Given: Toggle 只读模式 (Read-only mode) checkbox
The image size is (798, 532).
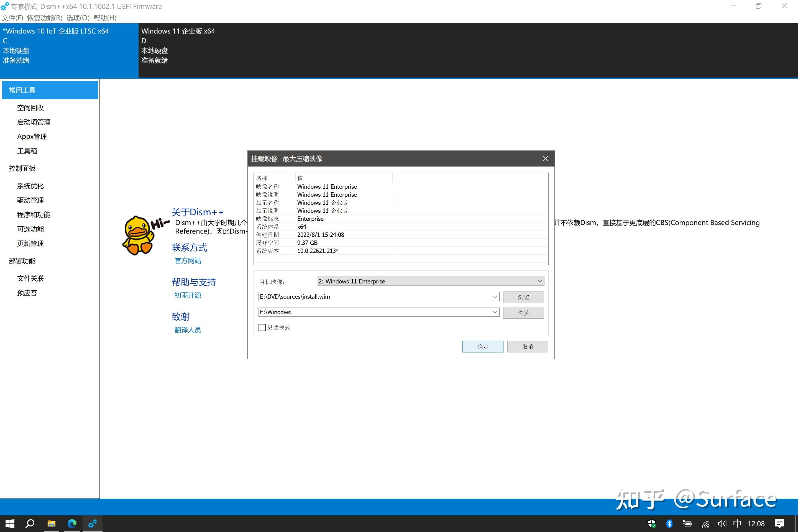Looking at the screenshot, I should point(262,327).
